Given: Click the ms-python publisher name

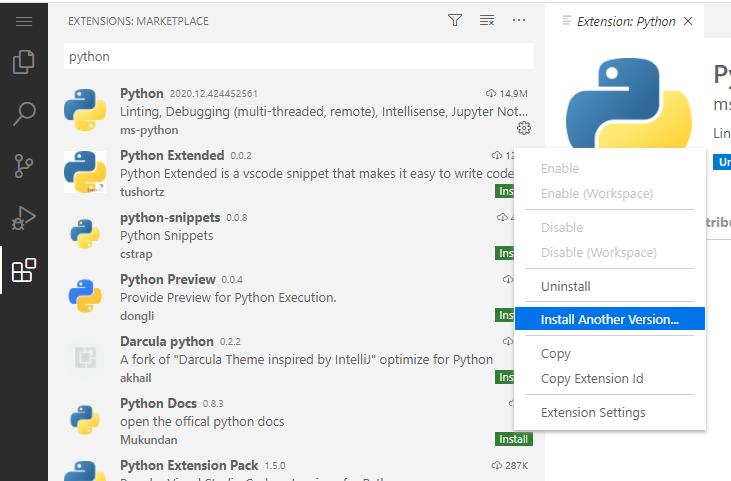Looking at the screenshot, I should pyautogui.click(x=149, y=130).
